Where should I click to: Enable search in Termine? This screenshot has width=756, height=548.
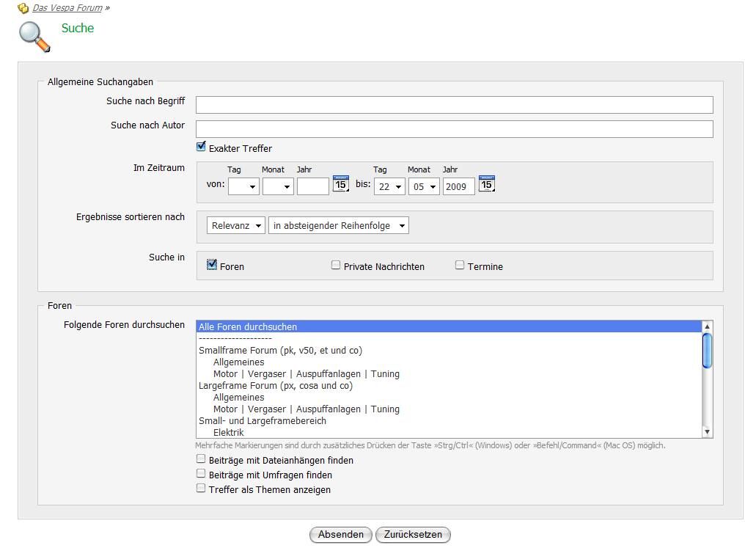pyautogui.click(x=460, y=266)
